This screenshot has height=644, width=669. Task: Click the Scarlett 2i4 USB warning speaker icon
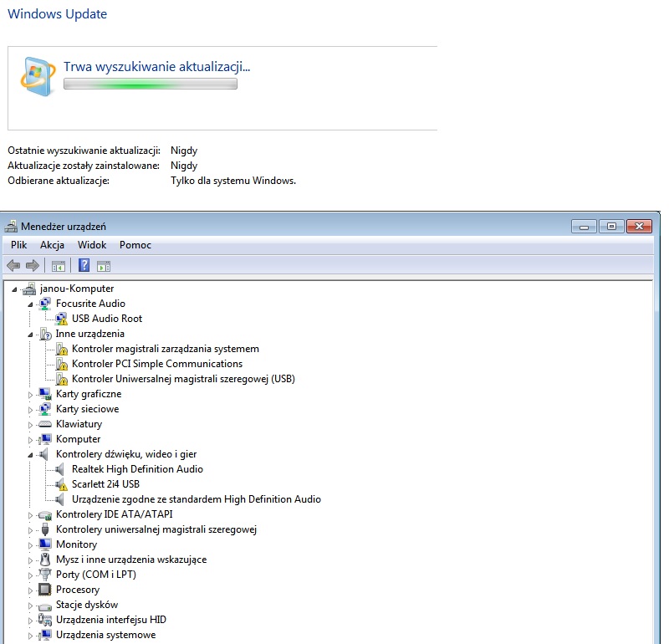61,484
